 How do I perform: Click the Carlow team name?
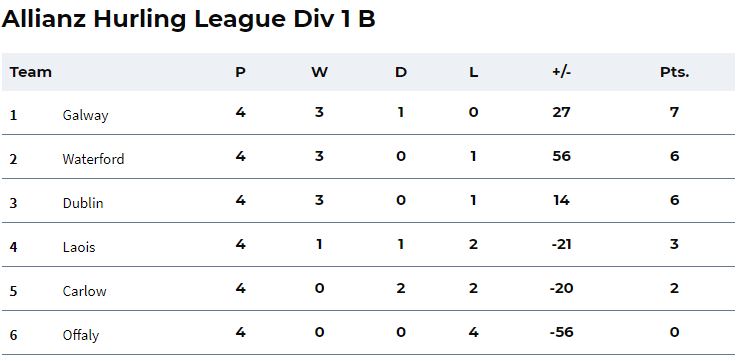(84, 291)
